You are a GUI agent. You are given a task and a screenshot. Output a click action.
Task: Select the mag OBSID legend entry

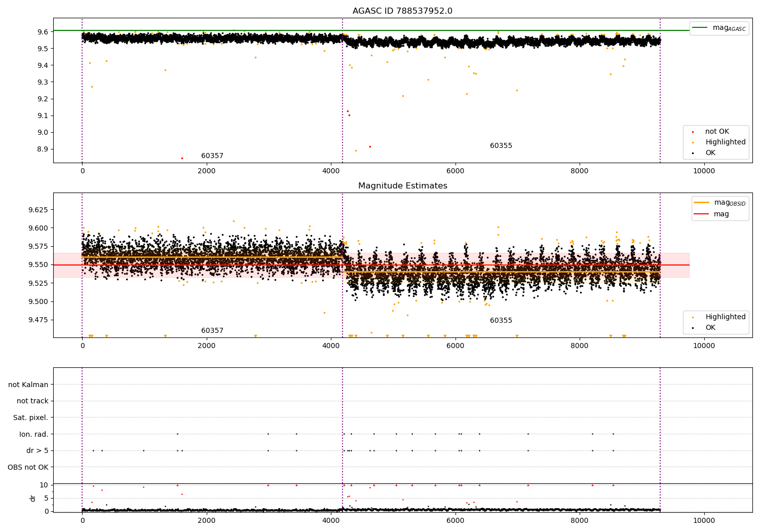pos(720,203)
